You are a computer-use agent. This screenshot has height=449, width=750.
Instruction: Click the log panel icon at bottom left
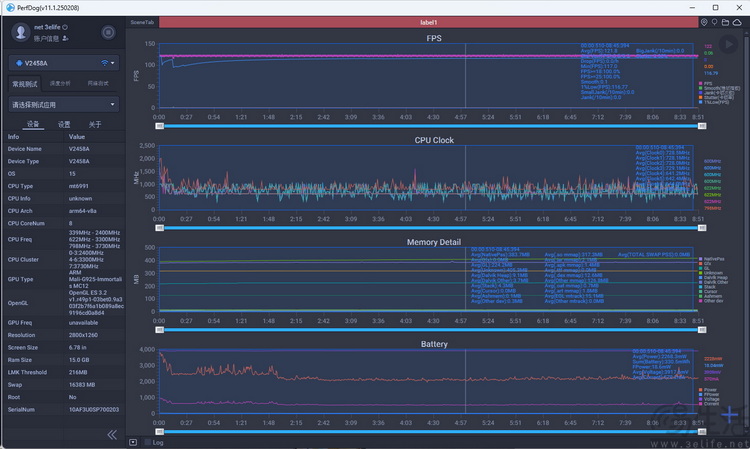click(x=133, y=442)
